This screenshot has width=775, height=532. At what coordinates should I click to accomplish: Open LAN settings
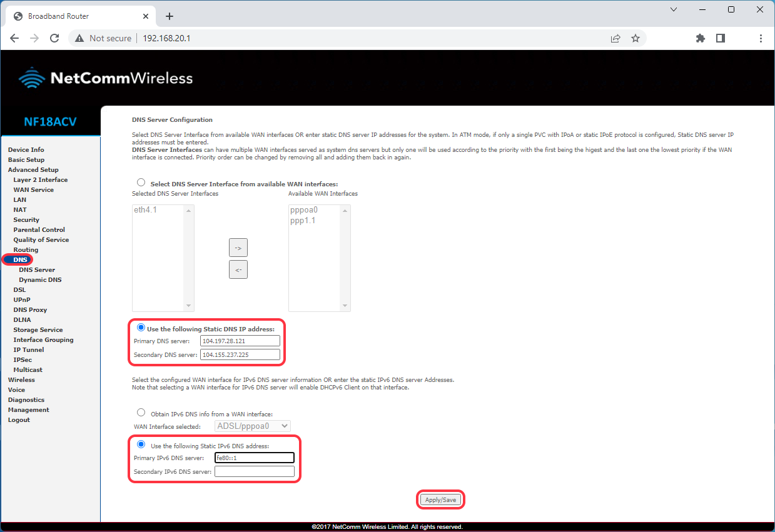click(x=20, y=199)
